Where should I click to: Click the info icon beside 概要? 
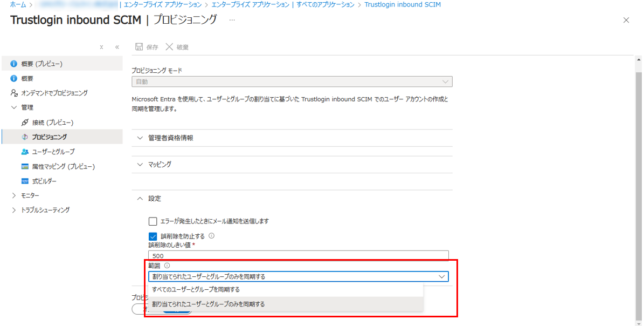(x=14, y=78)
